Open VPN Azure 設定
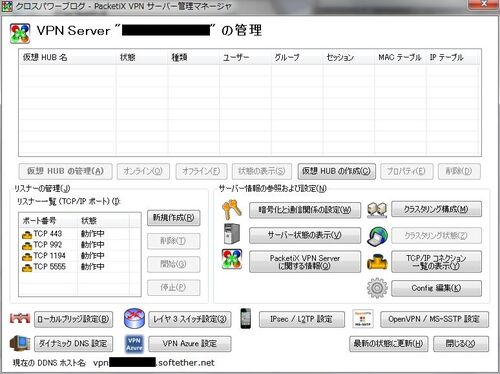 tap(190, 344)
